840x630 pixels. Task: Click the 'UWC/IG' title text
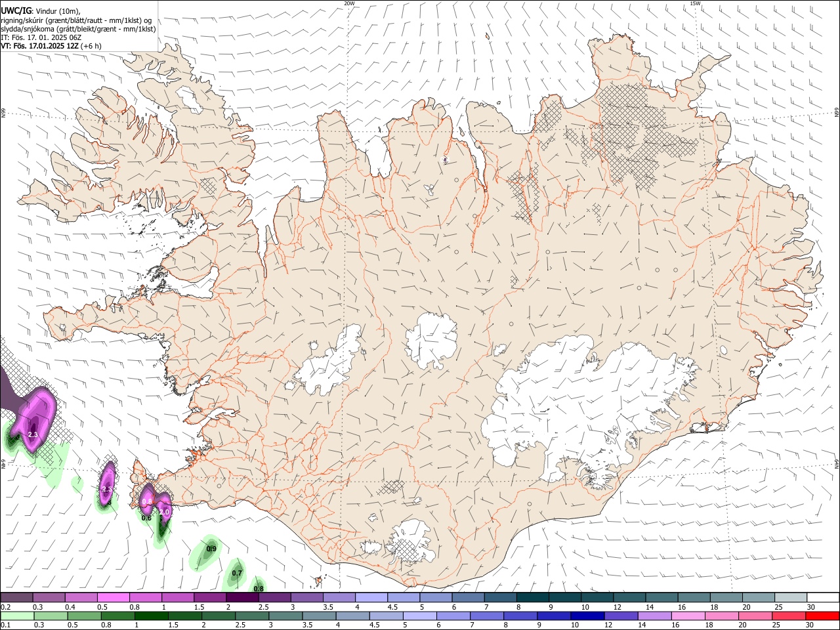(16, 11)
